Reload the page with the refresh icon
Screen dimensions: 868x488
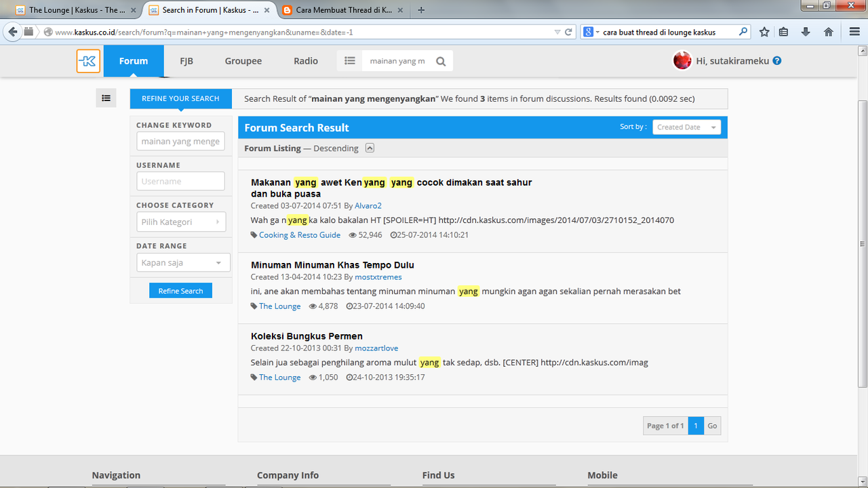(x=568, y=32)
